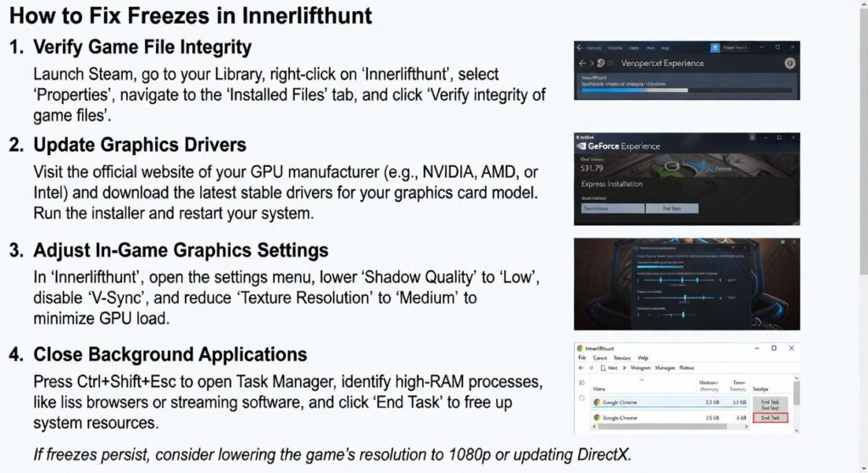Click the round profile avatar in Steam window
The width and height of the screenshot is (868, 473).
click(x=789, y=63)
